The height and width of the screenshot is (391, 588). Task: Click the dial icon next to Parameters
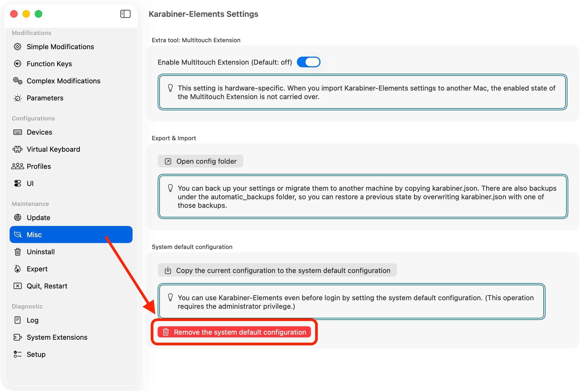tap(18, 98)
